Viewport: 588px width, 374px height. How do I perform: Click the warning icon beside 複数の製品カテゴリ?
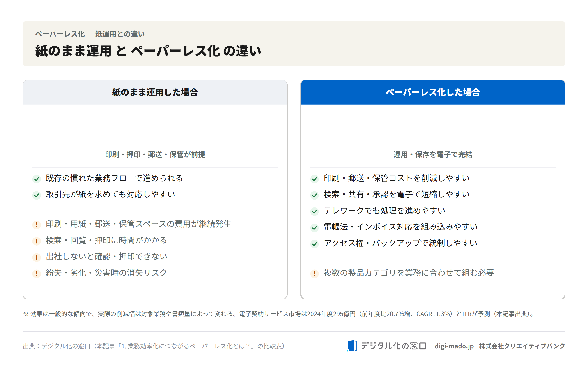click(x=315, y=274)
